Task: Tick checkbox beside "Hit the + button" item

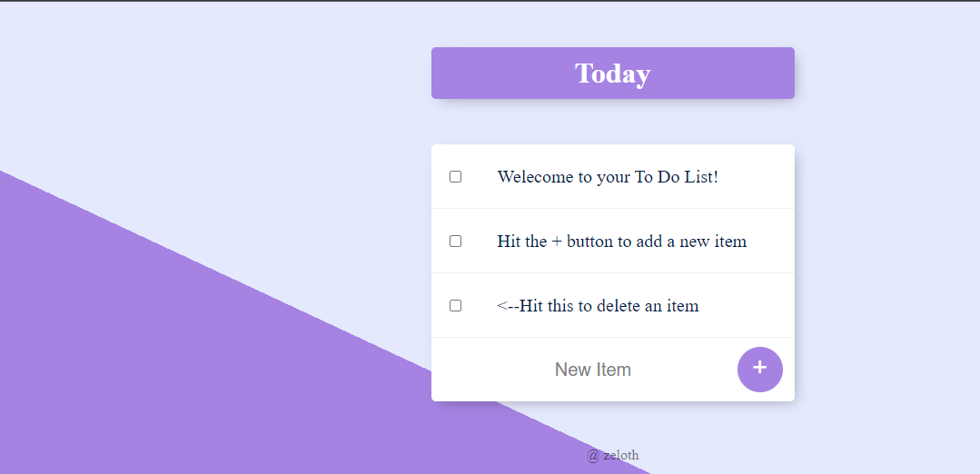Action: tap(456, 241)
